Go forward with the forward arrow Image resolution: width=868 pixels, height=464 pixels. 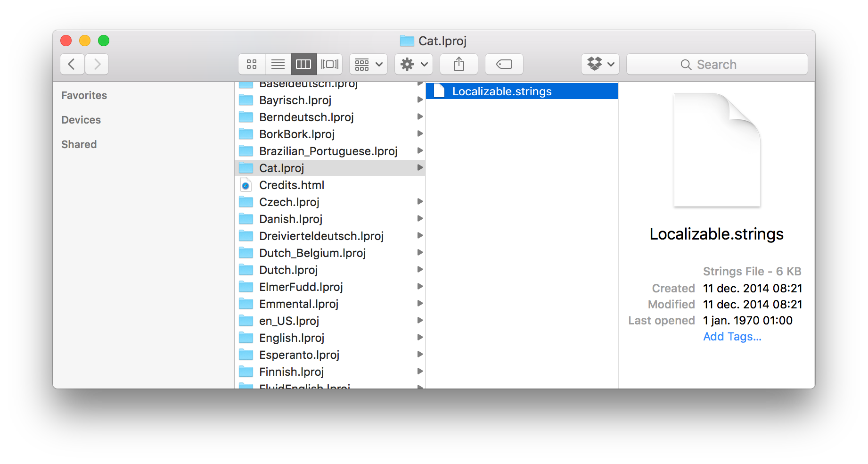[97, 64]
